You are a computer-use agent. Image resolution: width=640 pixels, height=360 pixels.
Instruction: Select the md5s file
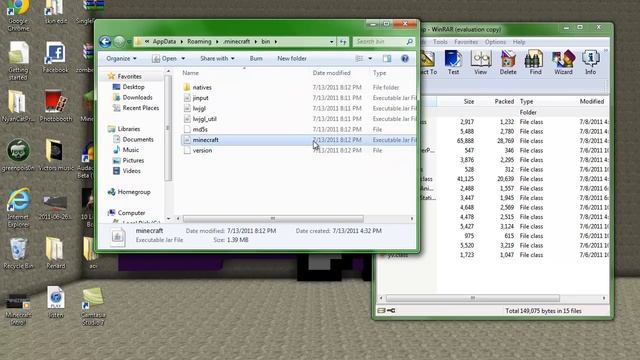point(196,129)
